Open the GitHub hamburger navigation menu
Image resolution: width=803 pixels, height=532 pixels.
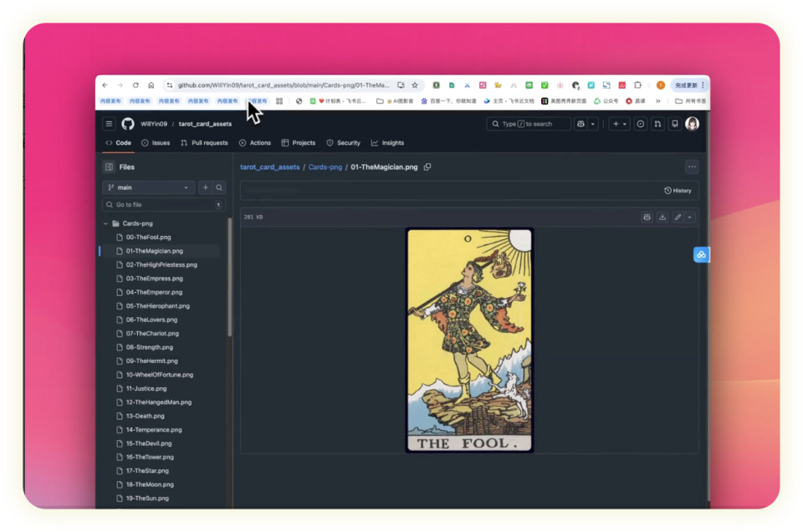109,124
